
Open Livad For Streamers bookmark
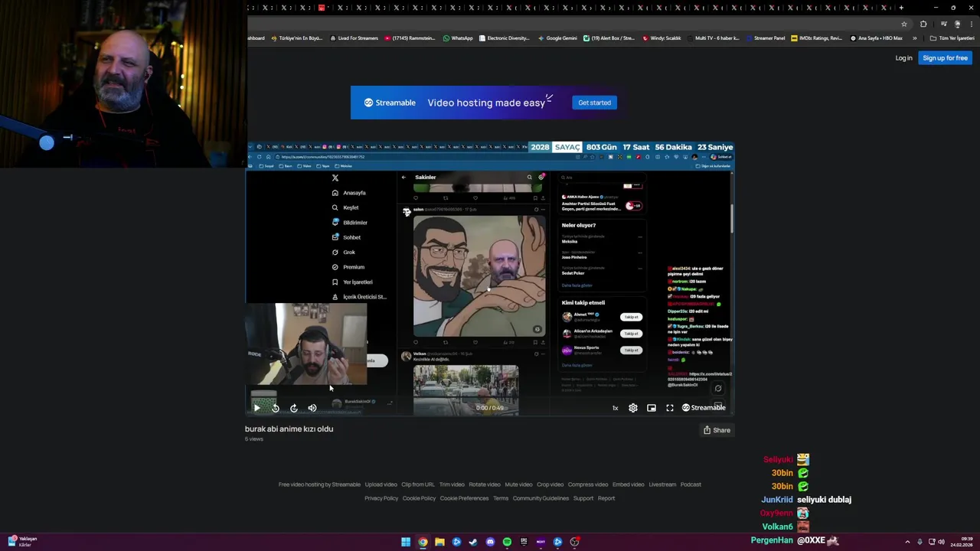354,38
